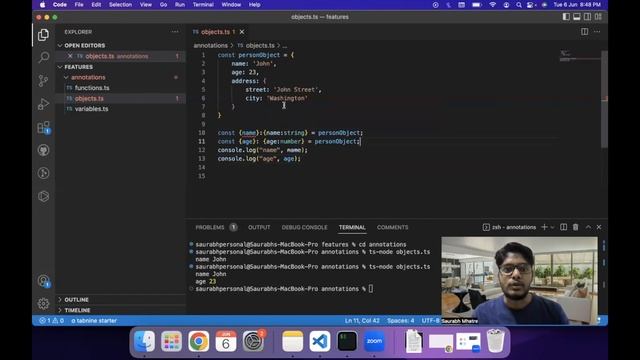Switch to the Comments tab
The width and height of the screenshot is (640, 360).
point(392,227)
